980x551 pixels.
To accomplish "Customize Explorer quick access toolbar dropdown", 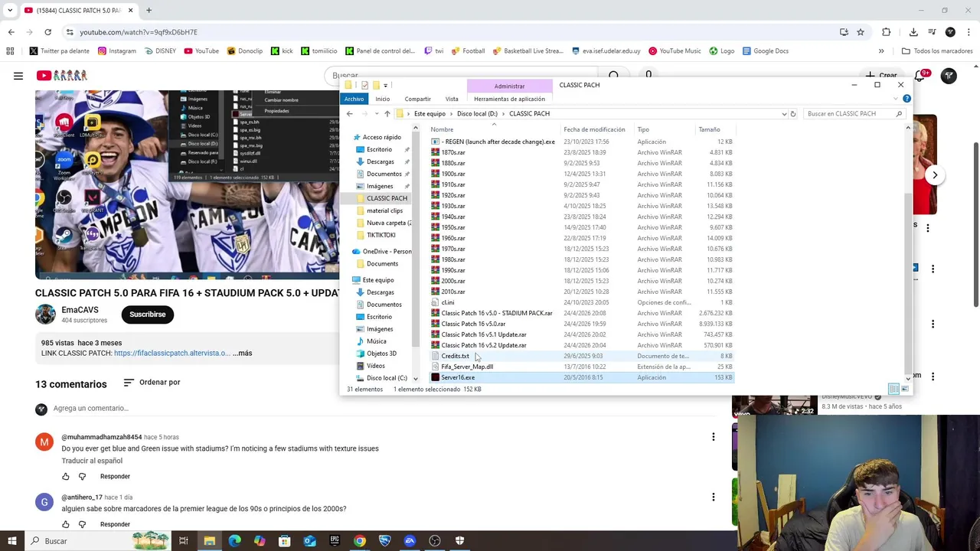I will point(386,85).
